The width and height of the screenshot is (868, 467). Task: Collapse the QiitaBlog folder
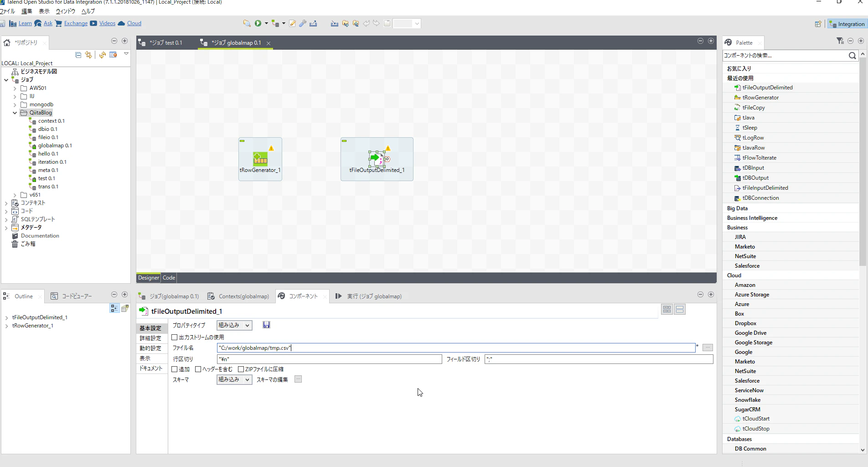[15, 113]
